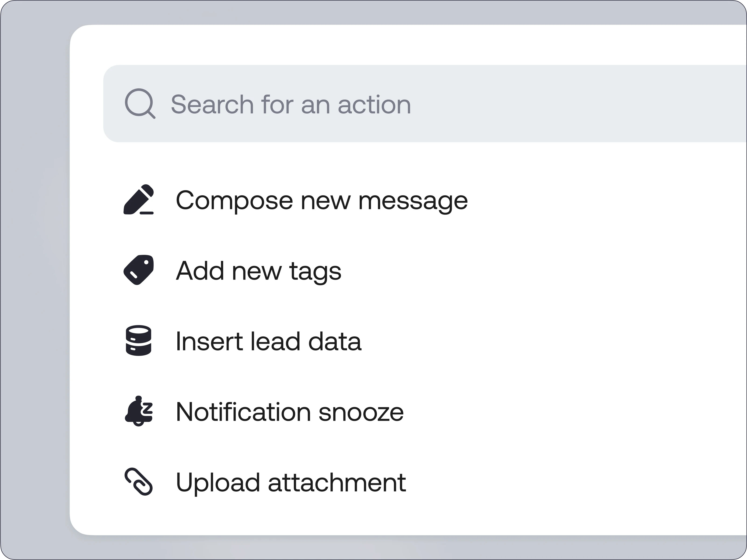Click the paperclip link icon

pyautogui.click(x=139, y=482)
